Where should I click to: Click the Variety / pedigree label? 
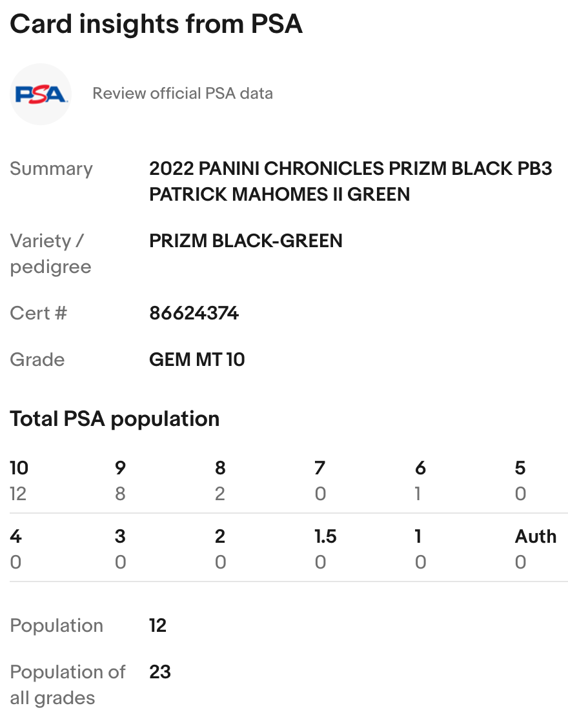[x=50, y=254]
